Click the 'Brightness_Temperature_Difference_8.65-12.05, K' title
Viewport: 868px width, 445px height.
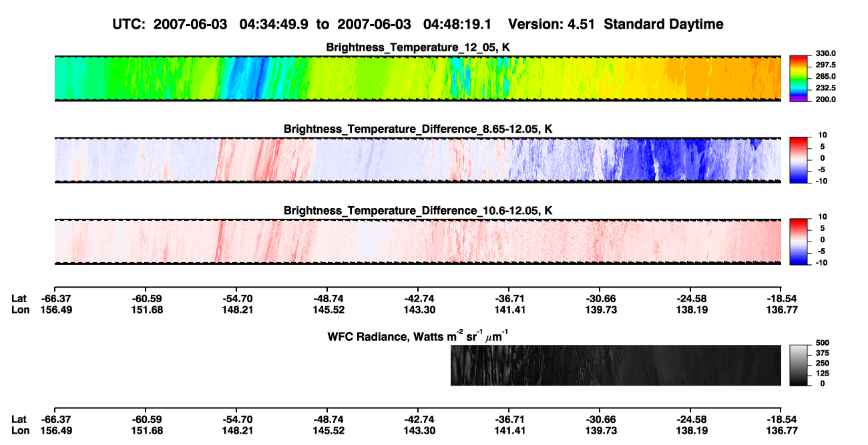click(x=418, y=129)
